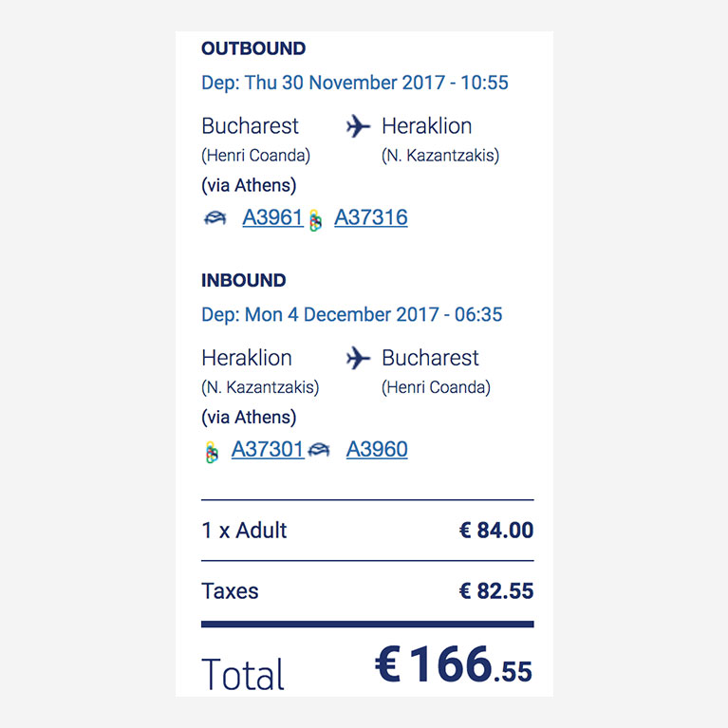Click outbound destination Heraklion text
728x728 pixels.
[x=427, y=126]
